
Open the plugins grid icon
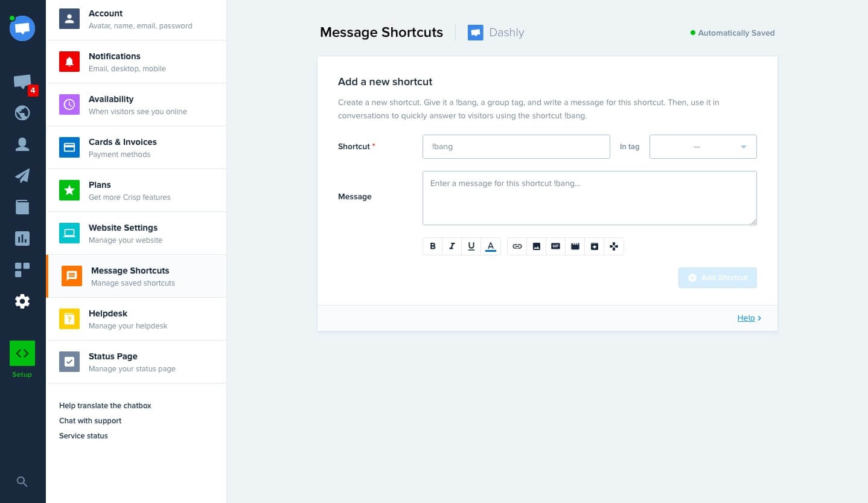pos(22,270)
